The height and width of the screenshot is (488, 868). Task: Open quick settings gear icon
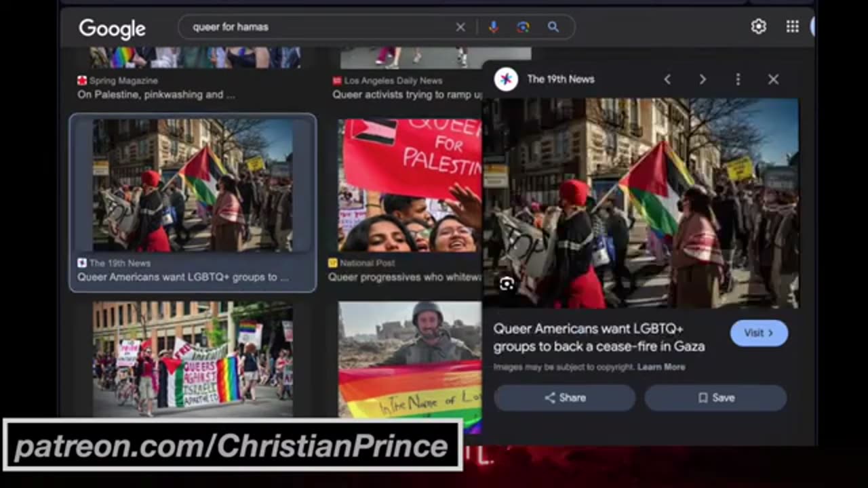(x=758, y=26)
